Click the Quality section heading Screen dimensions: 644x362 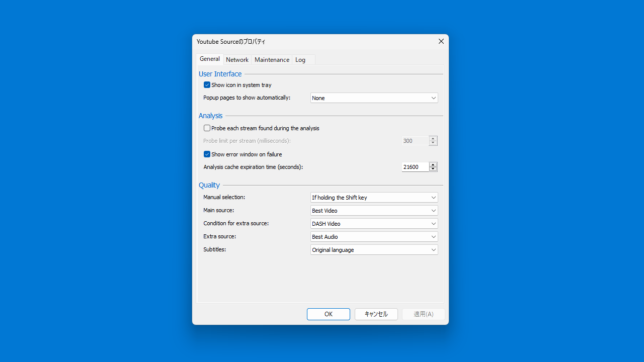tap(209, 185)
